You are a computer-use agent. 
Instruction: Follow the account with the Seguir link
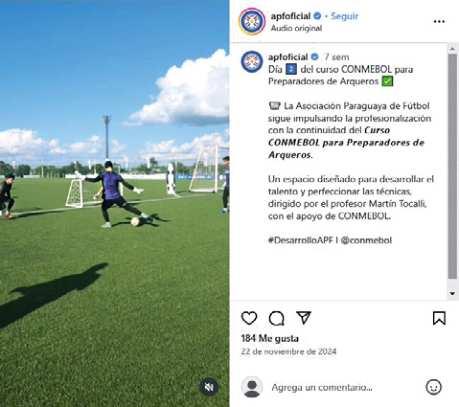tap(344, 16)
